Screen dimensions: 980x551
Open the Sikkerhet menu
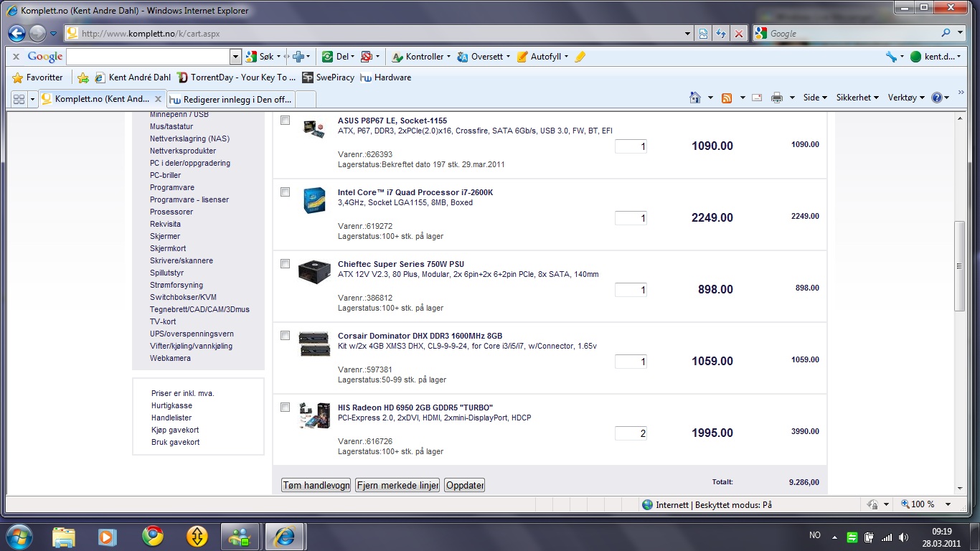point(857,98)
